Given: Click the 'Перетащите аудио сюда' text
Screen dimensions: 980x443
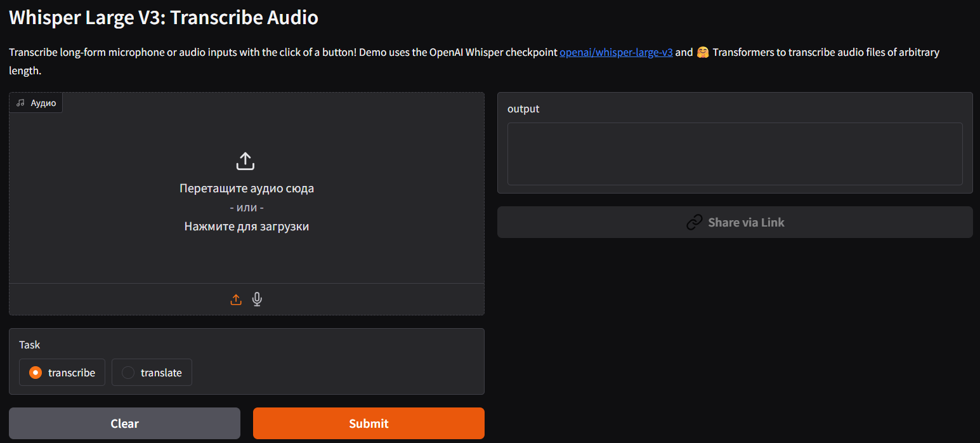Looking at the screenshot, I should pos(247,188).
